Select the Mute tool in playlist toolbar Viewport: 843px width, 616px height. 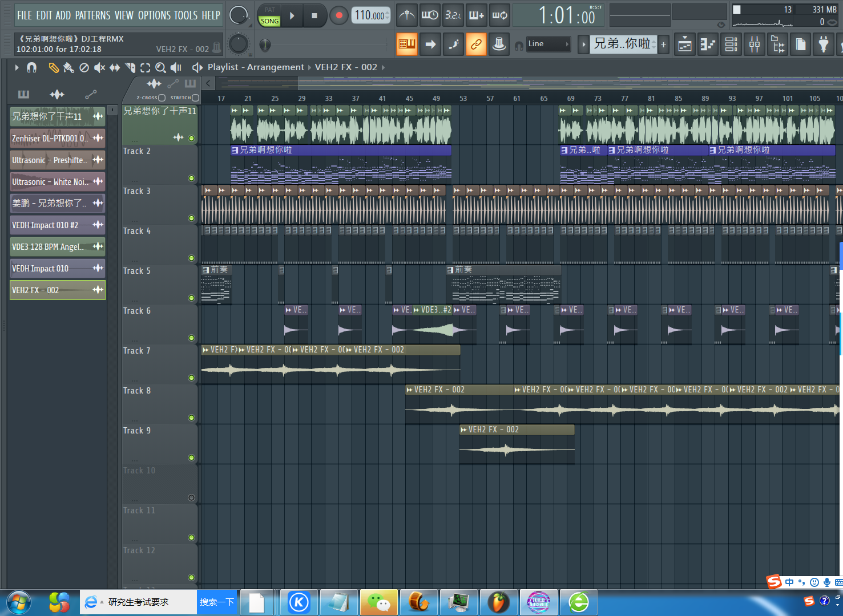click(99, 68)
